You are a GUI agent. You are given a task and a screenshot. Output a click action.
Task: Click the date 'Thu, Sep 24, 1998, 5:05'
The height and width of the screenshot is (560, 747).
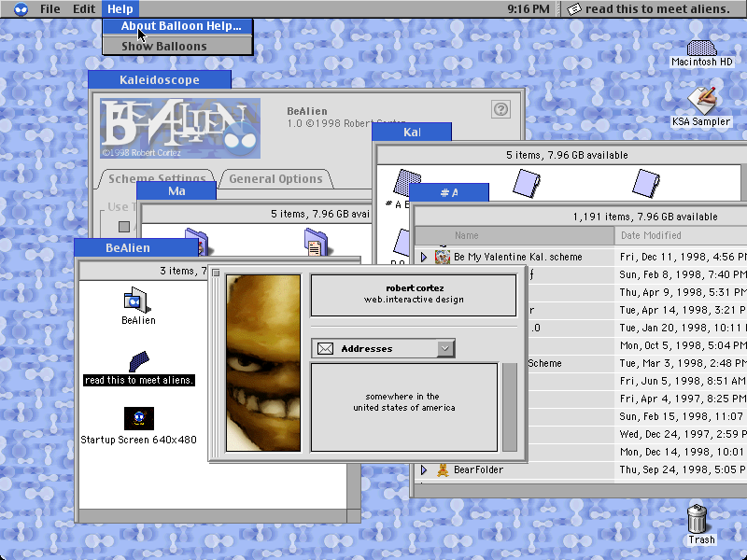(684, 470)
